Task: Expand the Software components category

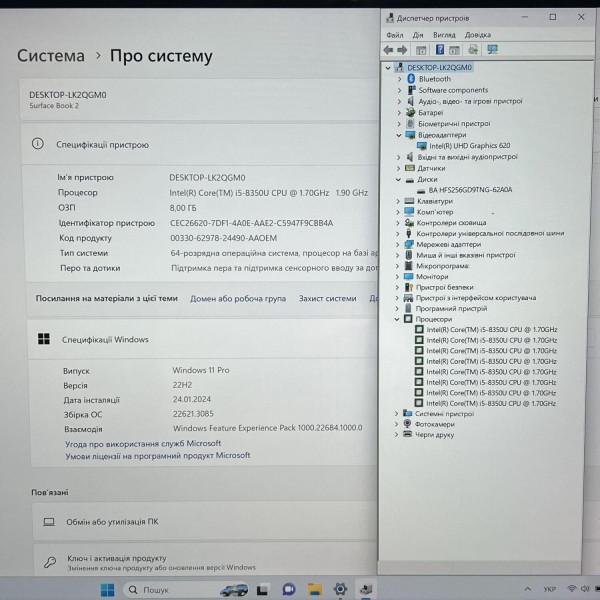Action: point(399,90)
